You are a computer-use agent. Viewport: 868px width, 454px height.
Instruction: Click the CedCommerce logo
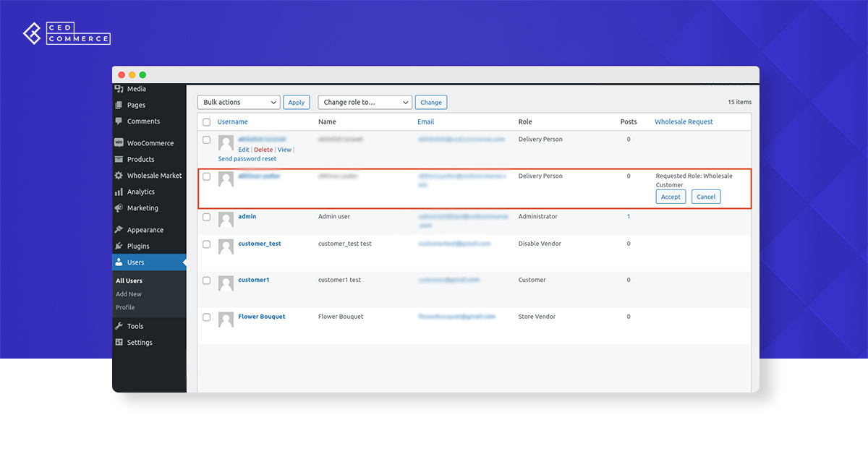click(x=67, y=34)
